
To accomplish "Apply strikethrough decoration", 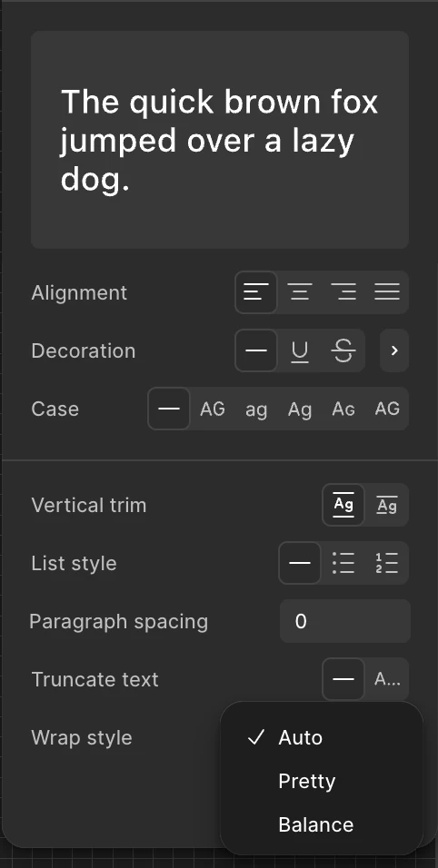I will [343, 350].
